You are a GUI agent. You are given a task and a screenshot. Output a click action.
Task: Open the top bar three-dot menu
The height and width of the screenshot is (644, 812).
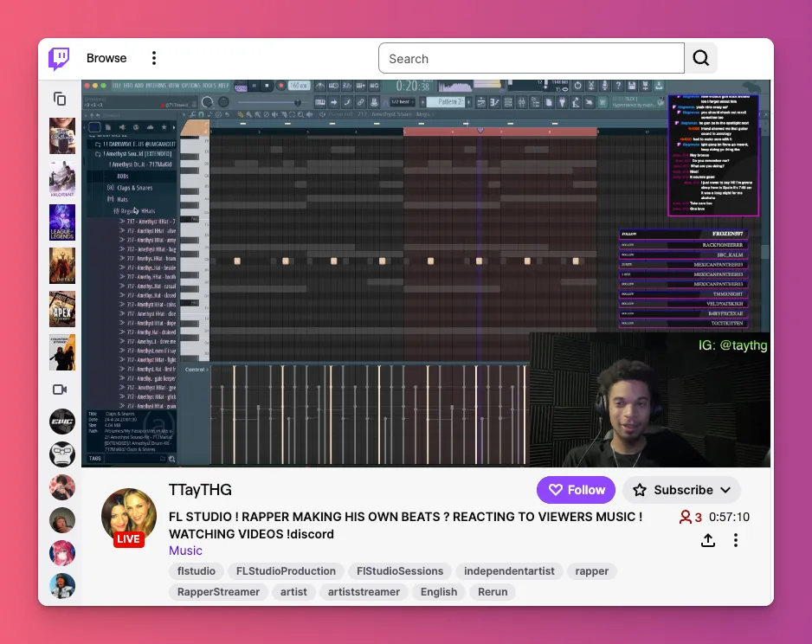154,58
